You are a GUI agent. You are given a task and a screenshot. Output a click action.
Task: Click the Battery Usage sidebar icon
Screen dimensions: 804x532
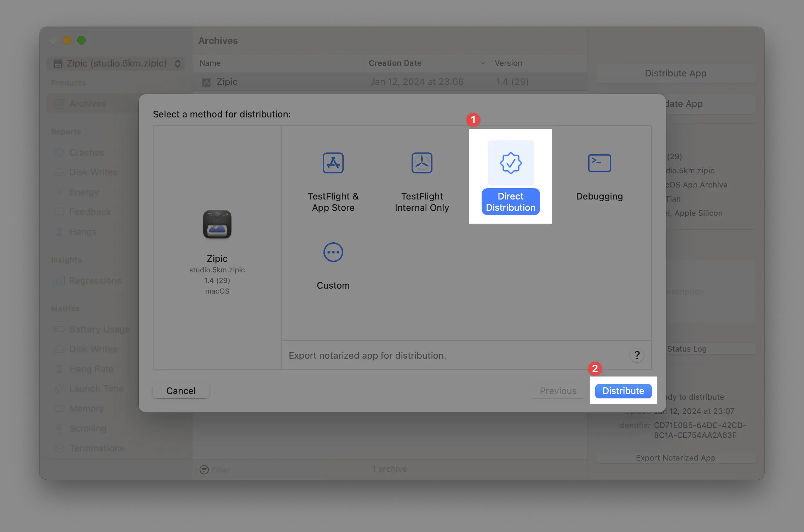pos(59,329)
